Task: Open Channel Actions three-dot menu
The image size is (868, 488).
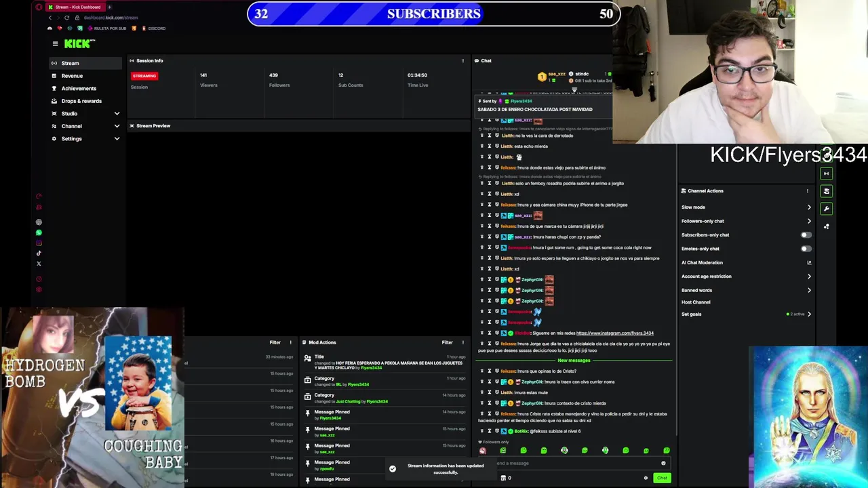Action: 807,190
